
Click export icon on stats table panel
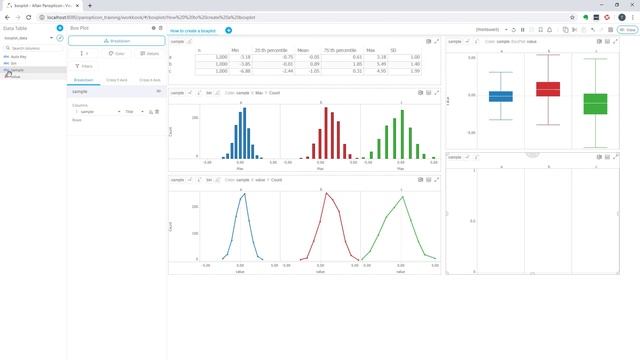click(429, 41)
